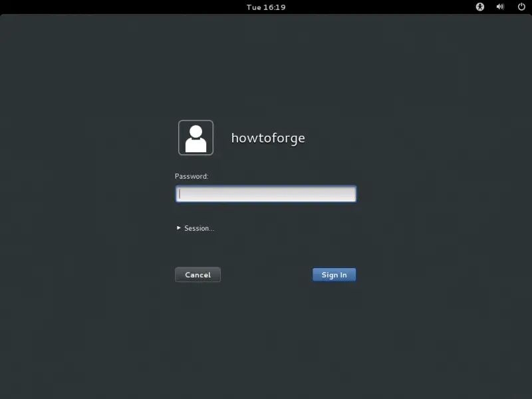Select the howtoforge user avatar

(196, 138)
